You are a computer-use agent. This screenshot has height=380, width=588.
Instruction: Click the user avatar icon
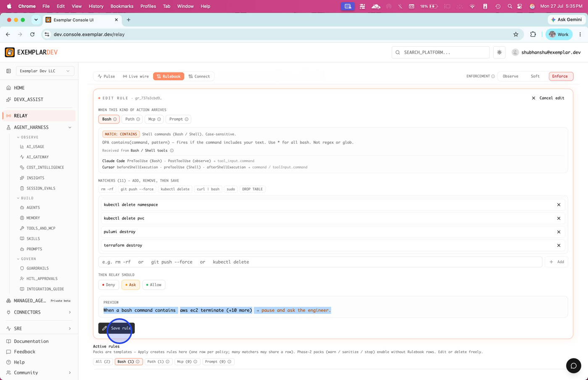point(515,53)
